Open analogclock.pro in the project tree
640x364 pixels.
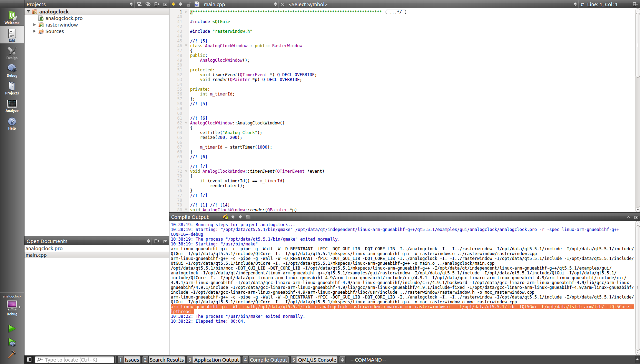64,18
